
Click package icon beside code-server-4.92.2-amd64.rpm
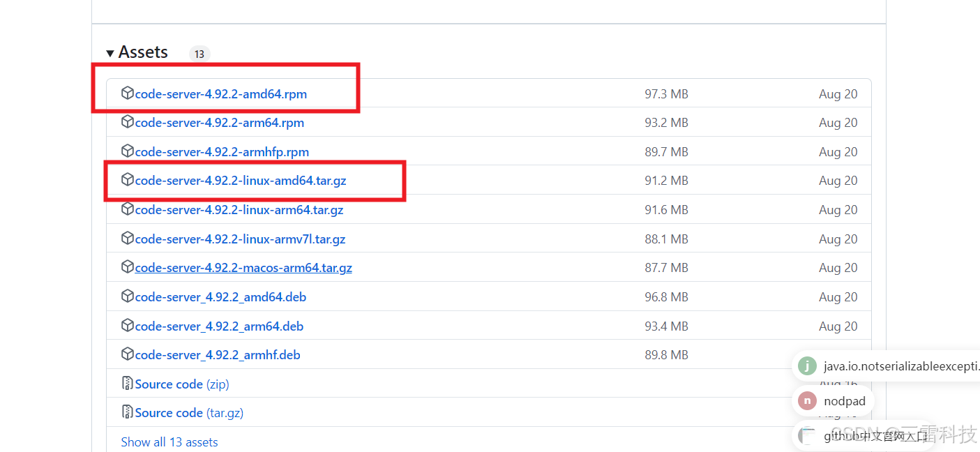pos(127,93)
